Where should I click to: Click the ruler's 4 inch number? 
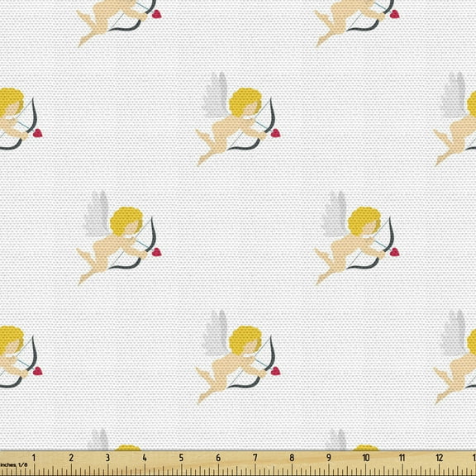click(x=145, y=458)
